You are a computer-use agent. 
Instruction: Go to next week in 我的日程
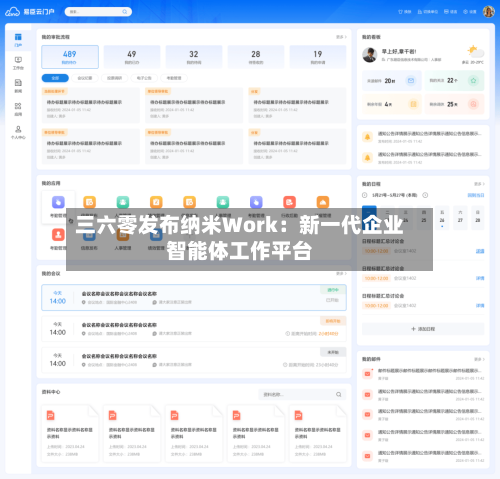pyautogui.click(x=425, y=195)
